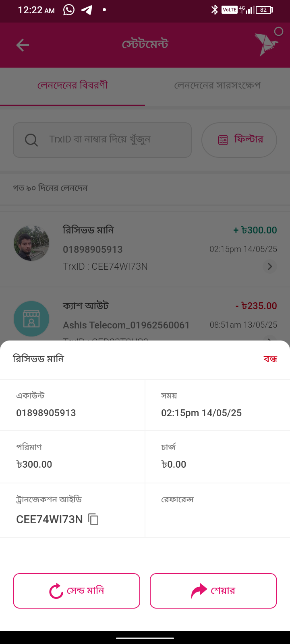Tap the Bluetooth status icon

pos(214,10)
